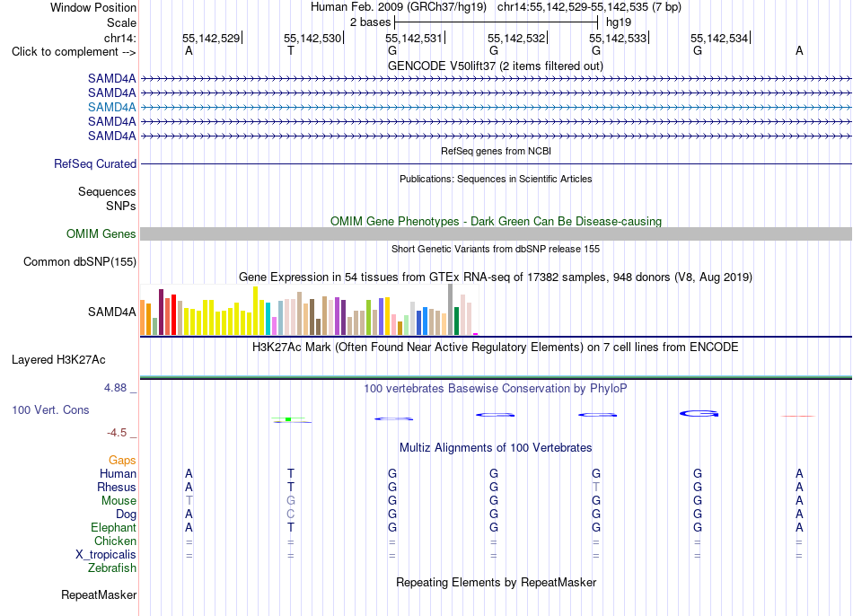
Task: Click the Layered H3K27Ac track label
Action: point(58,360)
